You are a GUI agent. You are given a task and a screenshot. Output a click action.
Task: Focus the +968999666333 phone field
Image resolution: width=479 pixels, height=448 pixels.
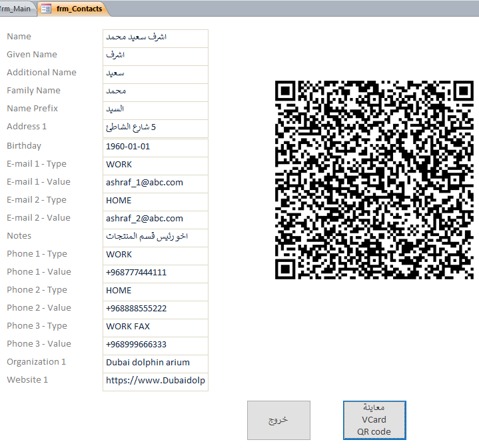click(155, 346)
